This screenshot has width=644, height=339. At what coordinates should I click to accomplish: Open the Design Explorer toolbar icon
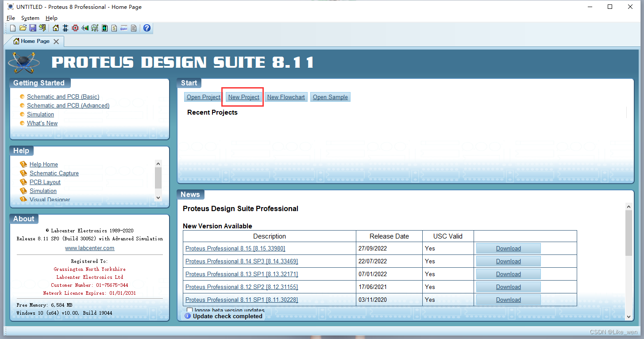[x=104, y=28]
